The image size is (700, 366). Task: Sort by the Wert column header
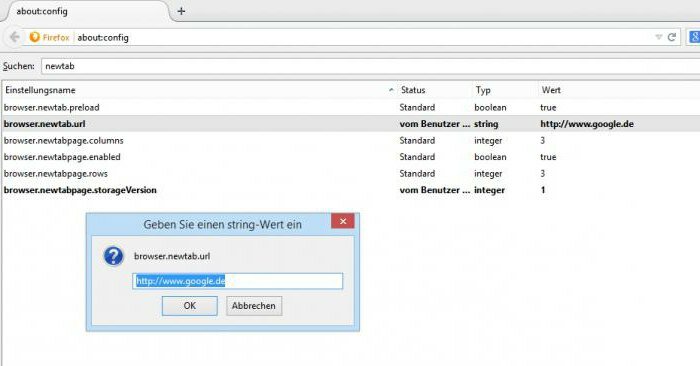(551, 90)
